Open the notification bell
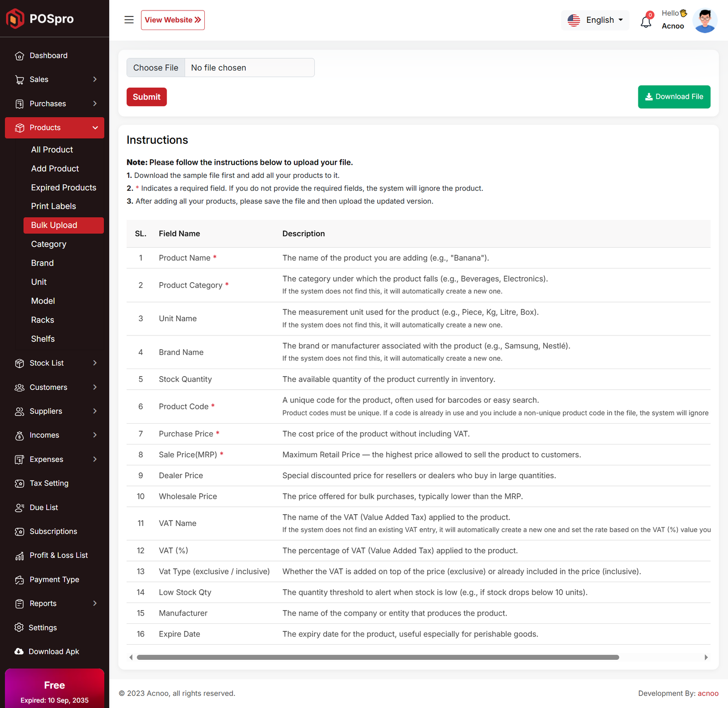 pyautogui.click(x=646, y=21)
